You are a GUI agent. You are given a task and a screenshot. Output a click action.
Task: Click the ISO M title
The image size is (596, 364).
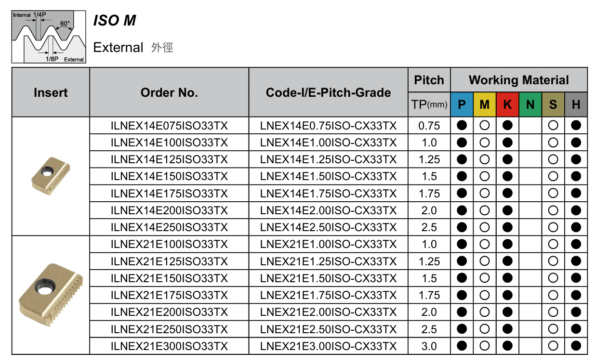115,21
